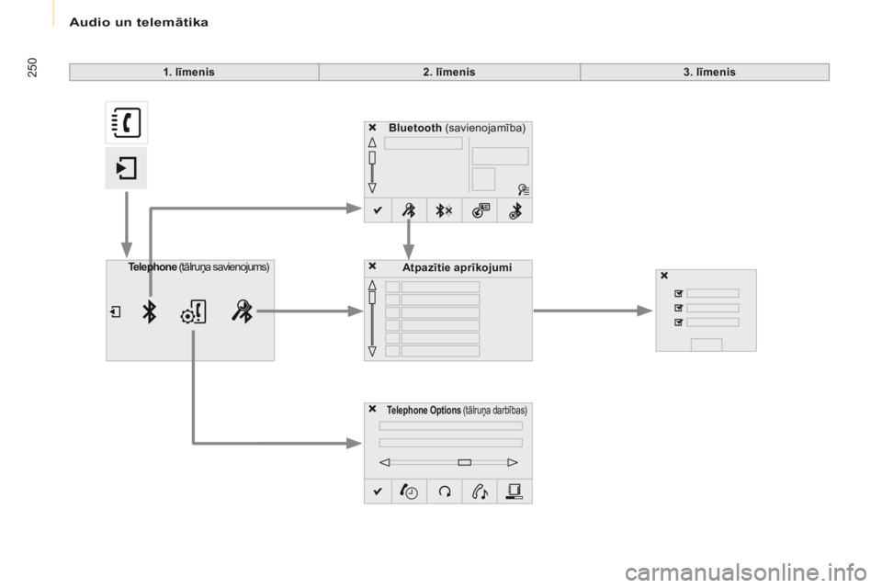
Task: Toggle the second checkbox in level 3 panel
Action: 678,309
